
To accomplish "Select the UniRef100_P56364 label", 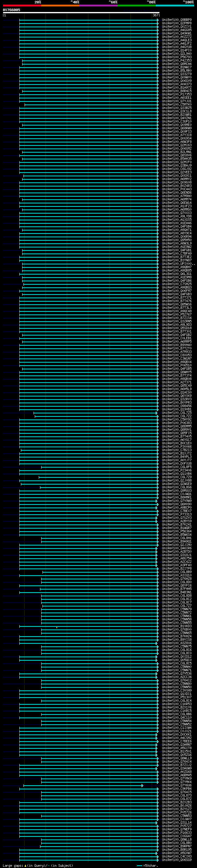I will [177, 531].
